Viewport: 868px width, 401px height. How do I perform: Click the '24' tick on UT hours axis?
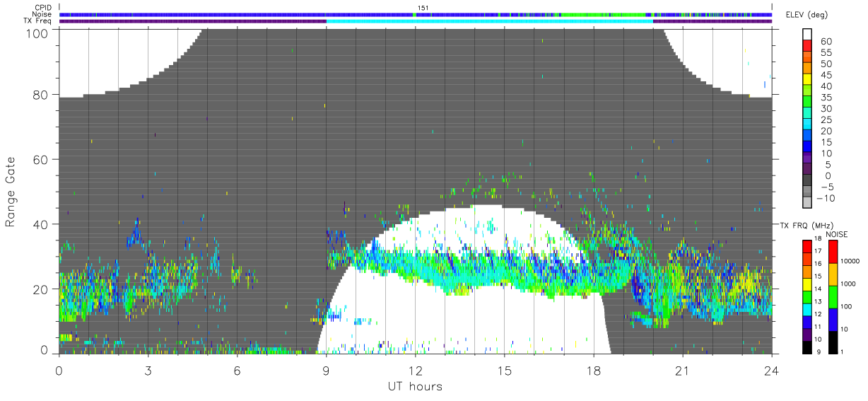[771, 370]
